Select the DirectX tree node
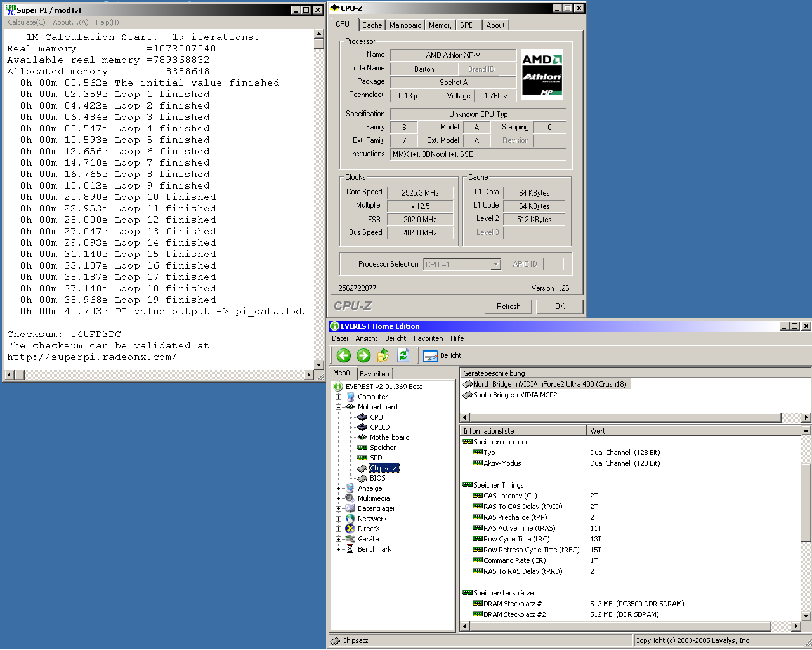This screenshot has width=812, height=650. 369,529
